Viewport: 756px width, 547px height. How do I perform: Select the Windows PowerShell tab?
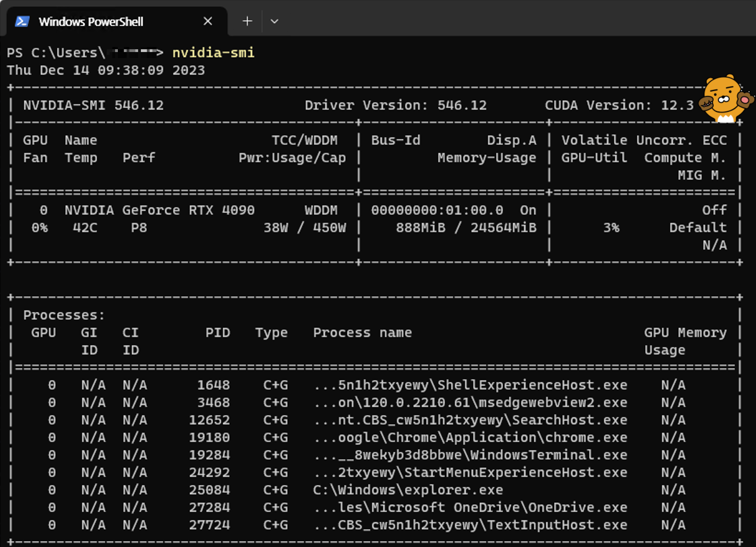[x=117, y=22]
